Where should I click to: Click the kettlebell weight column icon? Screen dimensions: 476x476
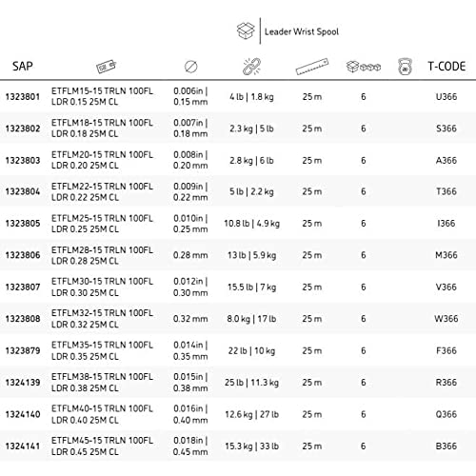click(405, 67)
